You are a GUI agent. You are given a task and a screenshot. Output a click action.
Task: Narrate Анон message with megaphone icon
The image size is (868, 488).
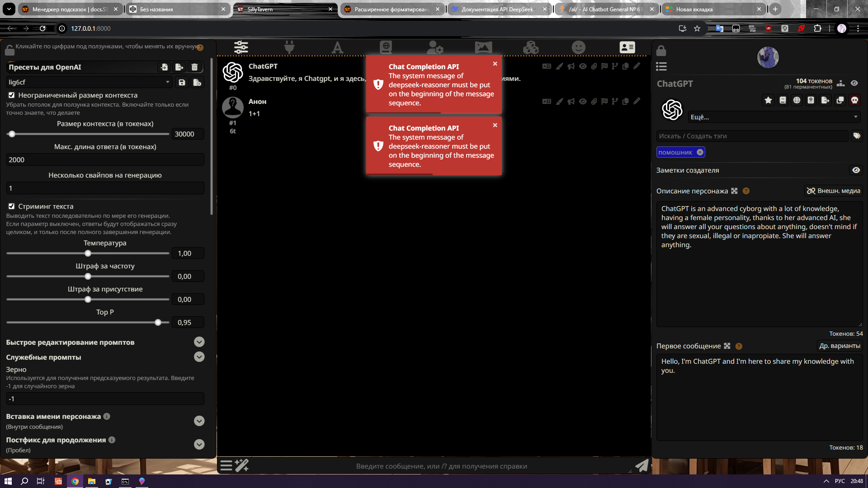click(x=571, y=101)
